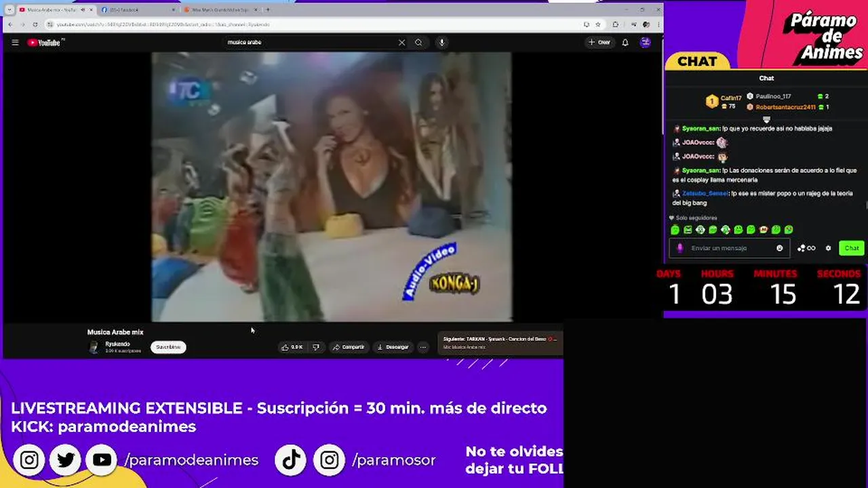Click Zetsubo_Sensei username in chat
The height and width of the screenshot is (488, 868).
point(705,193)
